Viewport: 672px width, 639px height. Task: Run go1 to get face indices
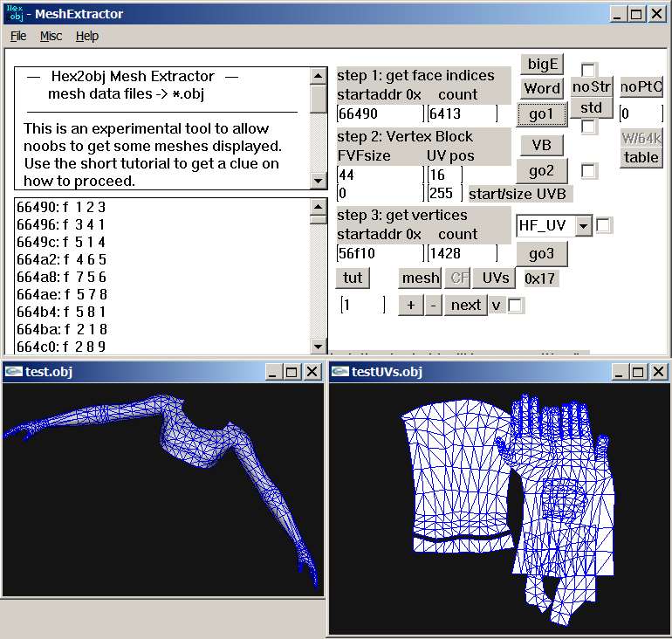coord(542,114)
